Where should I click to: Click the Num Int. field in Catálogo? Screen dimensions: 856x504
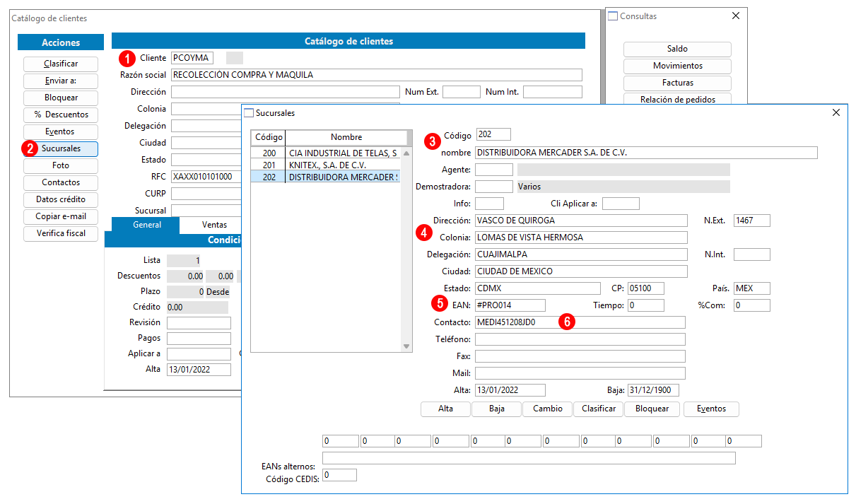(x=553, y=92)
